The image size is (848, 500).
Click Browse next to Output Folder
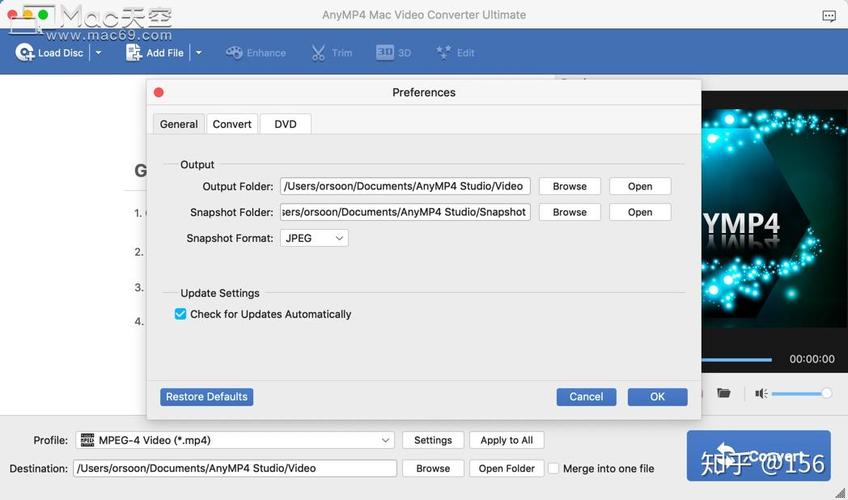[569, 186]
